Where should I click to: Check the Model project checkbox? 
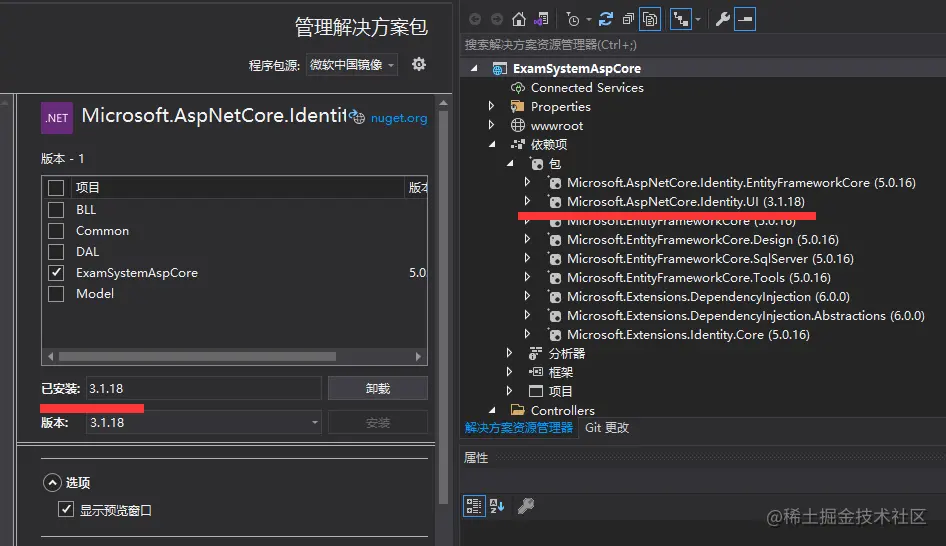point(56,294)
